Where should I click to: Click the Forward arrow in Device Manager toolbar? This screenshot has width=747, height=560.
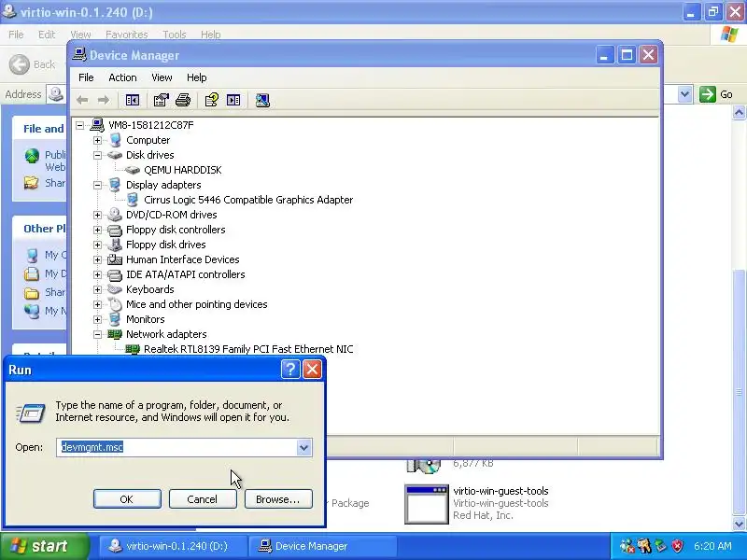point(104,100)
